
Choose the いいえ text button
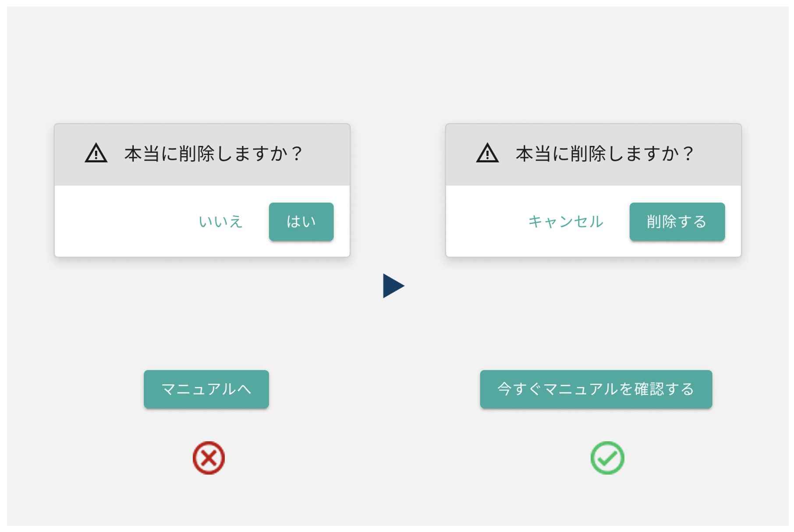coord(220,222)
